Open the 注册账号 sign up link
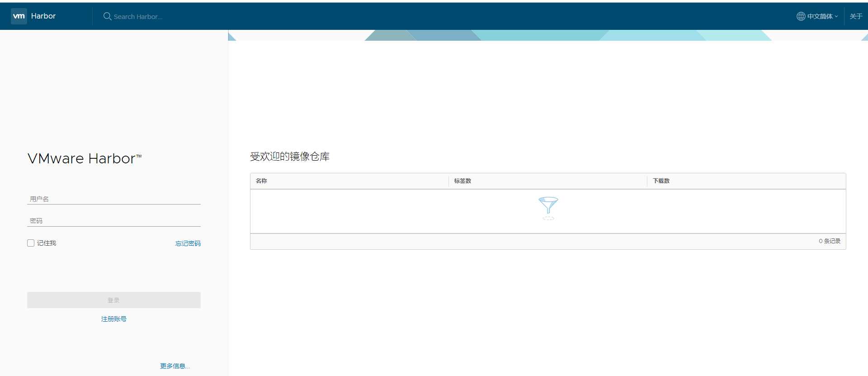Viewport: 868px width, 376px height. pyautogui.click(x=114, y=319)
